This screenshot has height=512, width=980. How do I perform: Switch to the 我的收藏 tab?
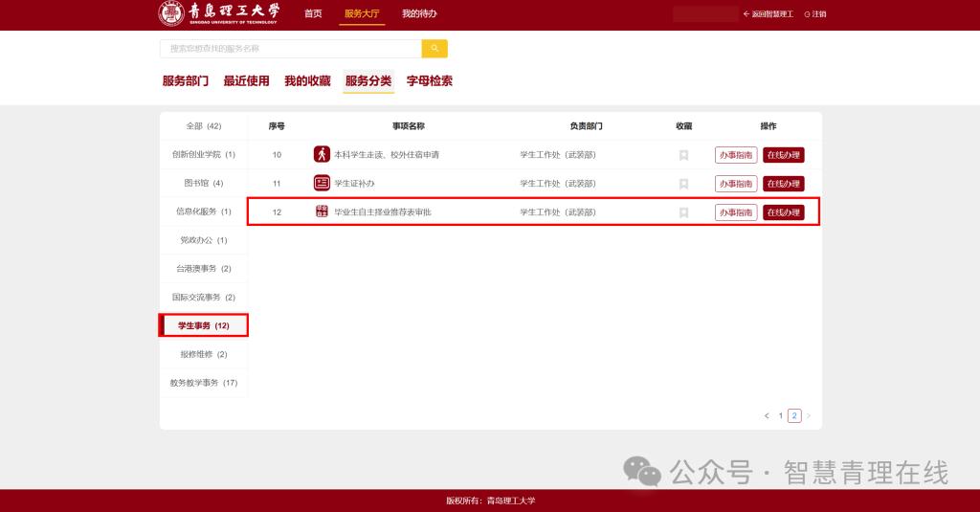click(307, 80)
